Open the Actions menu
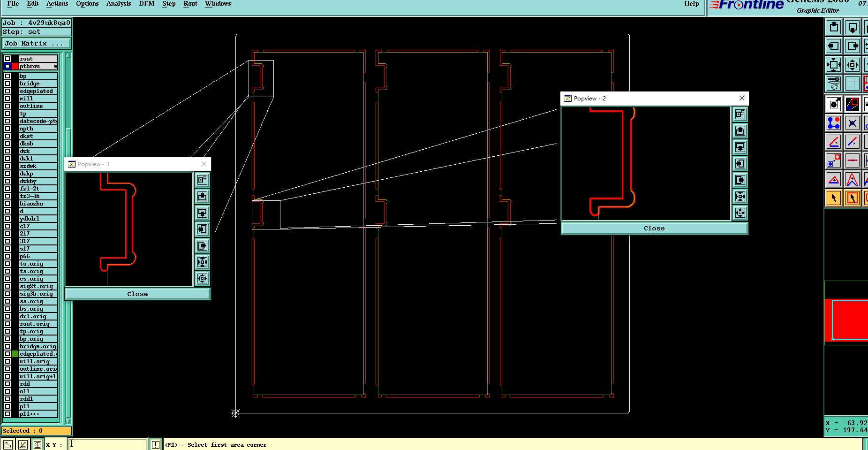The width and height of the screenshot is (868, 450). click(57, 4)
